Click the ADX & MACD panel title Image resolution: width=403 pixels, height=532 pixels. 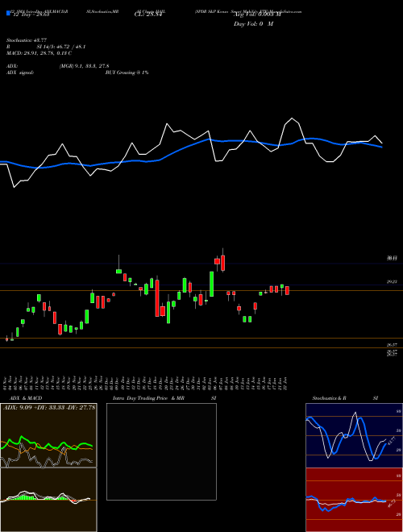26,398
